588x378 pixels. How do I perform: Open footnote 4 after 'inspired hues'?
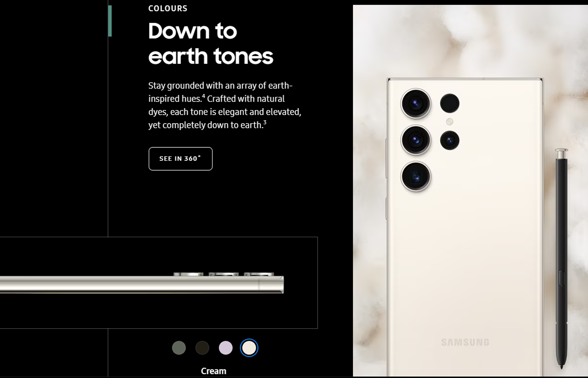(x=204, y=96)
